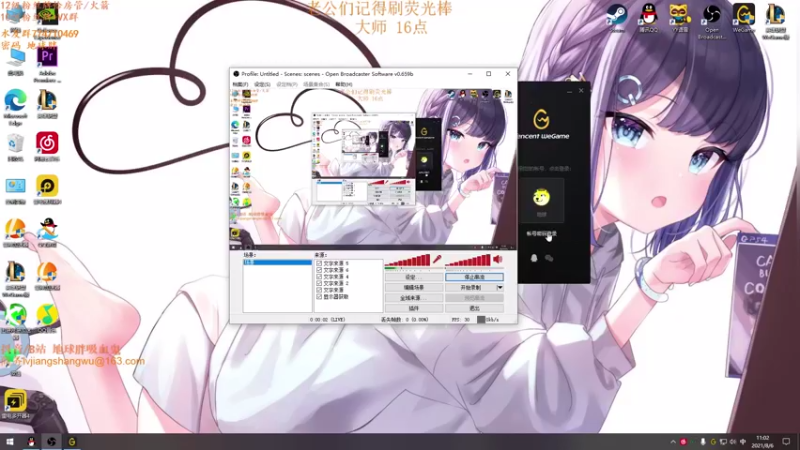Open the 帮助(H) menu in OBS
Image resolution: width=800 pixels, height=450 pixels.
tap(344, 85)
